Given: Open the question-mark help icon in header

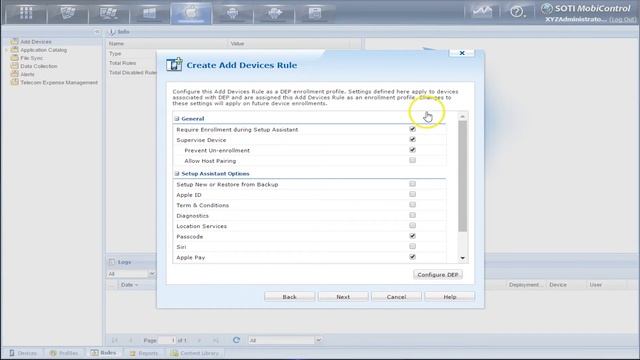Looking at the screenshot, I should pyautogui.click(x=517, y=12).
